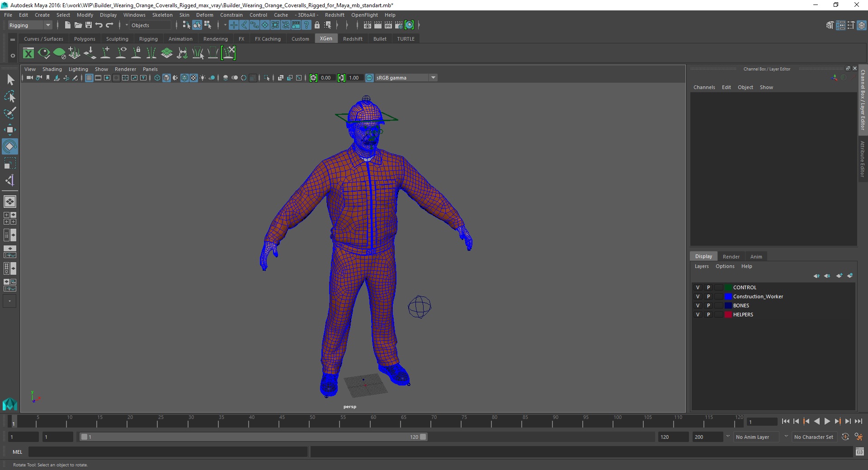The image size is (868, 470).
Task: Toggle visibility of BONES layer
Action: (698, 305)
